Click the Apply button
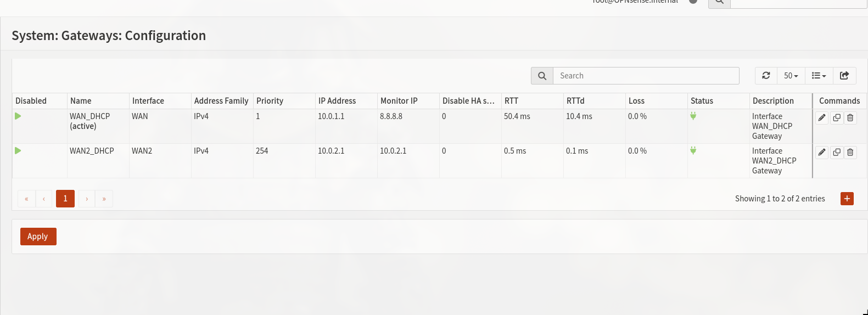The height and width of the screenshot is (315, 868). 38,237
